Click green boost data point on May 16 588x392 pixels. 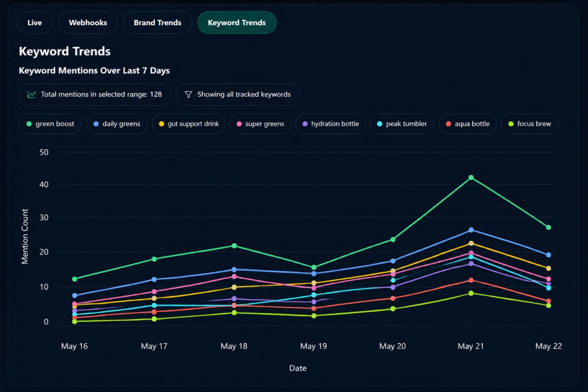click(74, 279)
